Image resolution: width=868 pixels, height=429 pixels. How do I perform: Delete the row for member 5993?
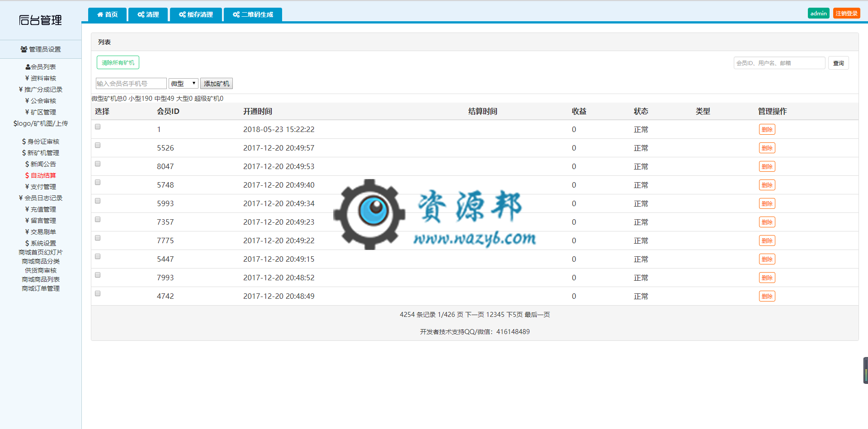point(767,203)
